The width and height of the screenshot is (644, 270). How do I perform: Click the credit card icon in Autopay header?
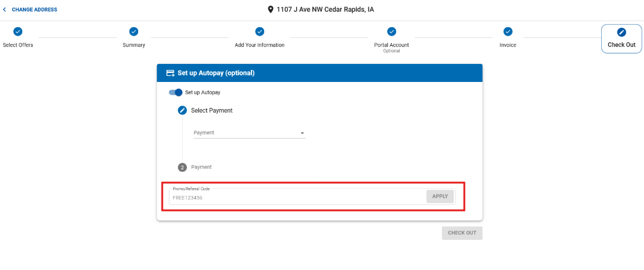pos(170,73)
